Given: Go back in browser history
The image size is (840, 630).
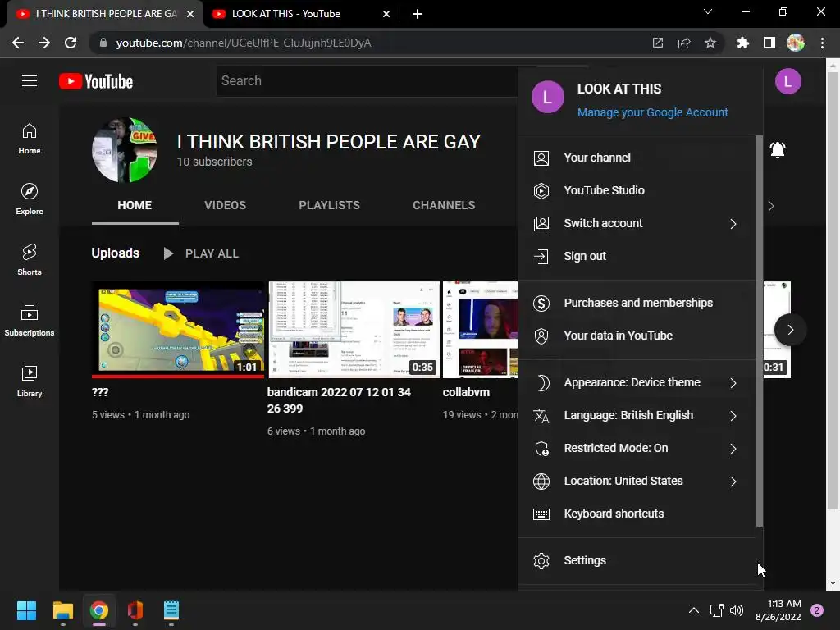Looking at the screenshot, I should coord(18,43).
